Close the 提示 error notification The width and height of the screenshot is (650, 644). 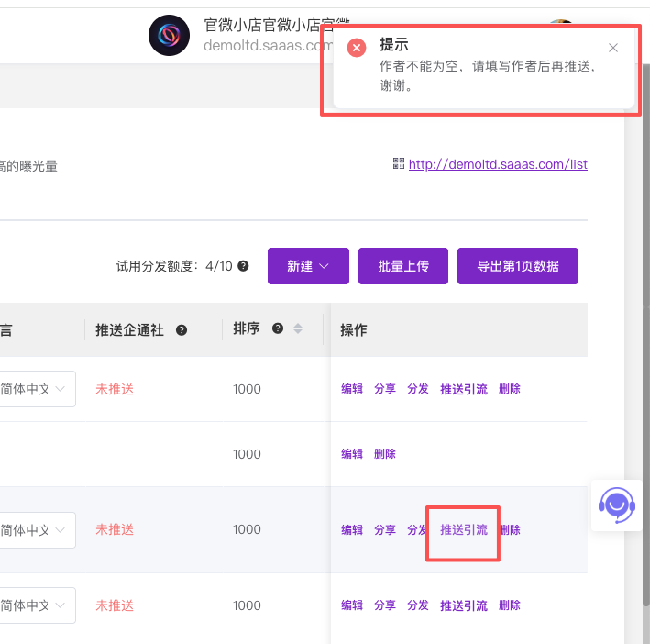(x=613, y=48)
